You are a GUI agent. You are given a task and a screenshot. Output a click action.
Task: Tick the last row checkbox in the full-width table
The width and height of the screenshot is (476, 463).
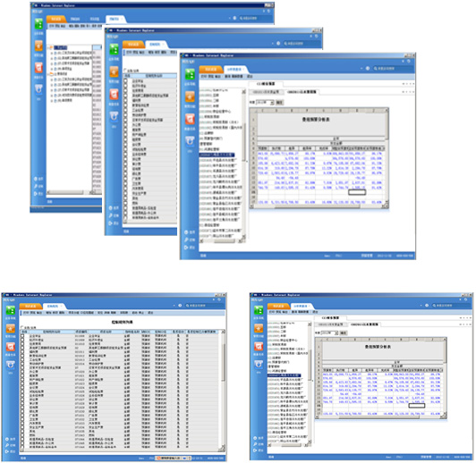click(22, 447)
